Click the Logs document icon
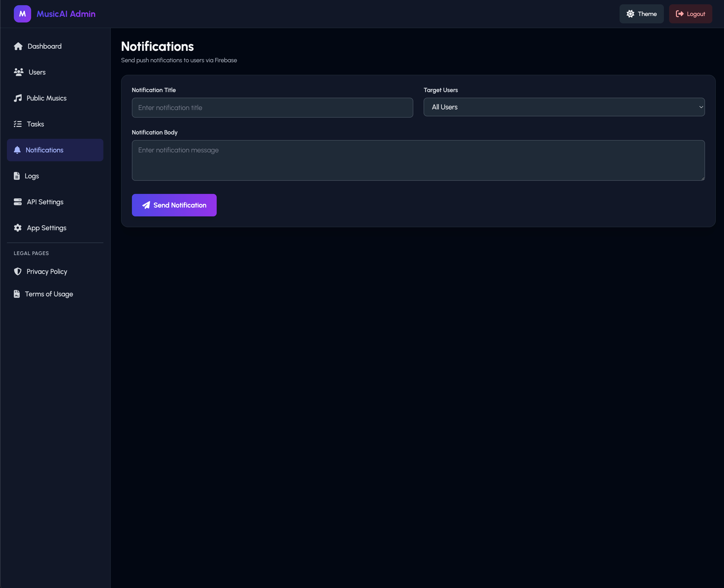724x588 pixels. pos(17,176)
